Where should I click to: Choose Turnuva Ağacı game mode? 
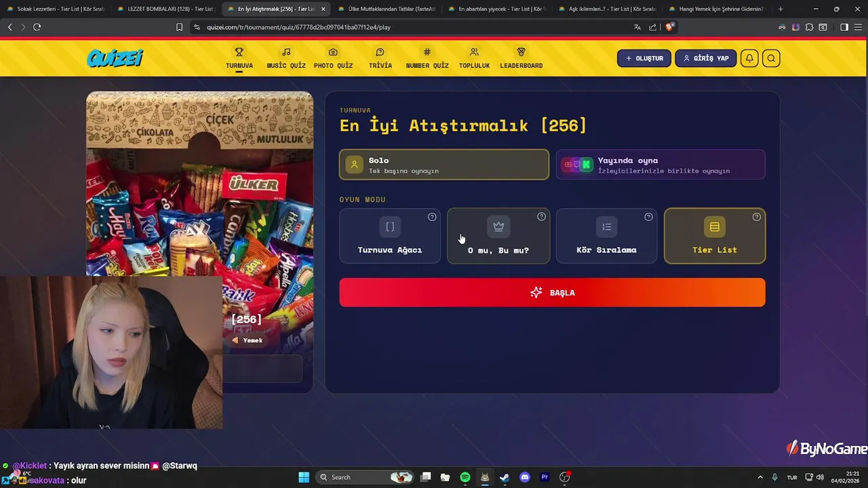click(390, 236)
